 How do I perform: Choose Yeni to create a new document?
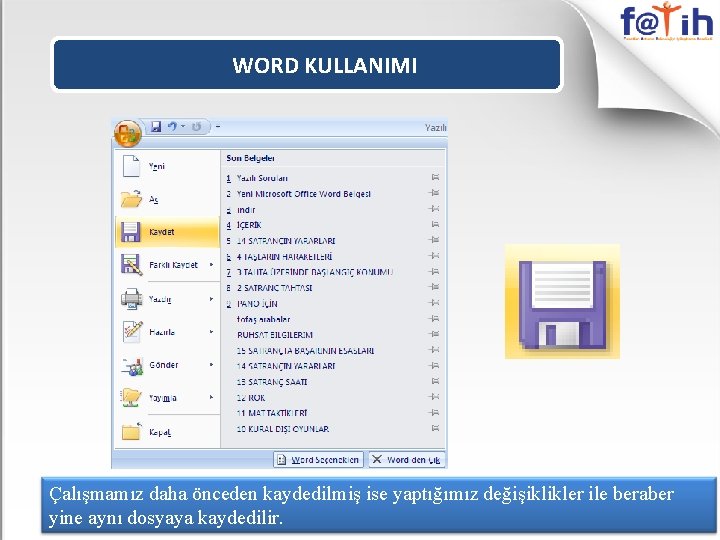pos(167,166)
